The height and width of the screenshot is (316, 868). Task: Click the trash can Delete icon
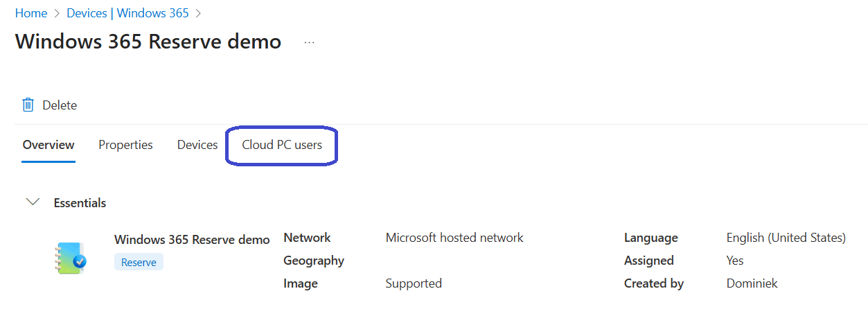tap(28, 105)
